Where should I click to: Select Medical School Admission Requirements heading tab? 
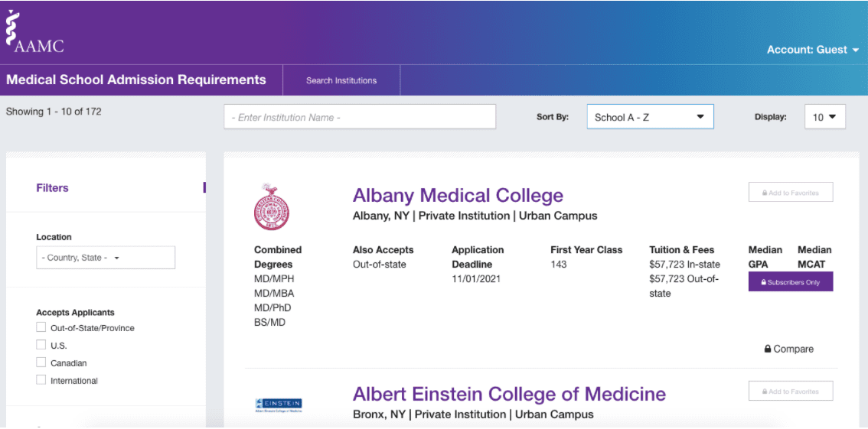click(136, 80)
